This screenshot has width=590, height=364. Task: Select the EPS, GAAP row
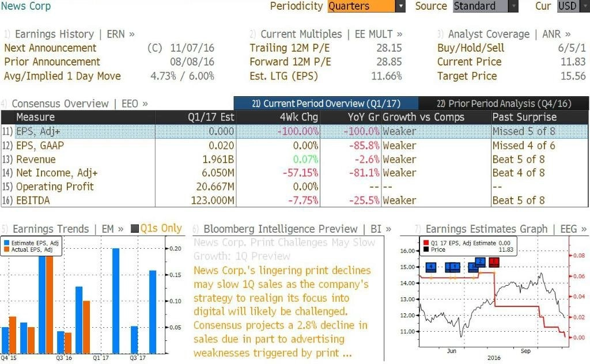(x=294, y=146)
